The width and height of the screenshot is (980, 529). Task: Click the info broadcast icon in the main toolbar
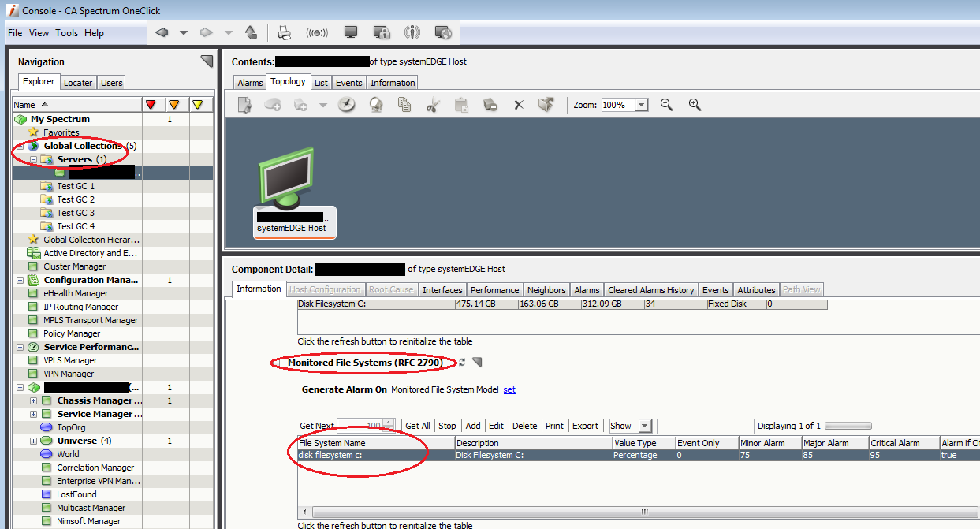[x=412, y=32]
